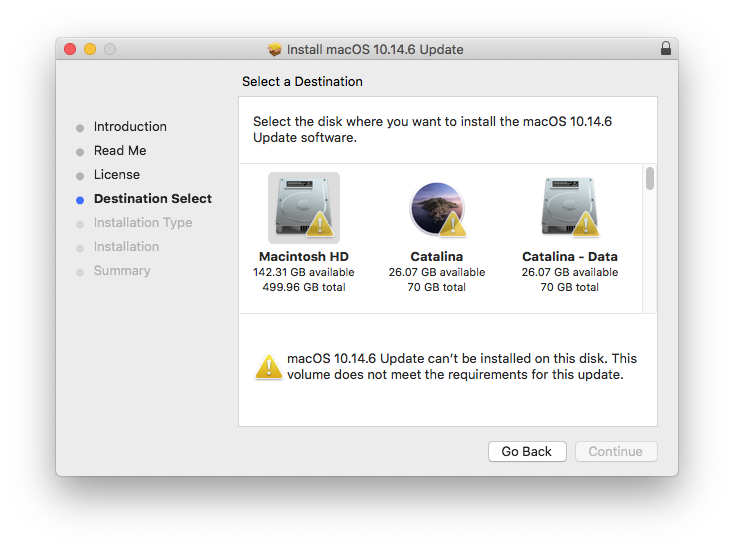734x550 pixels.
Task: Click the disabled Continue button
Action: 616,451
